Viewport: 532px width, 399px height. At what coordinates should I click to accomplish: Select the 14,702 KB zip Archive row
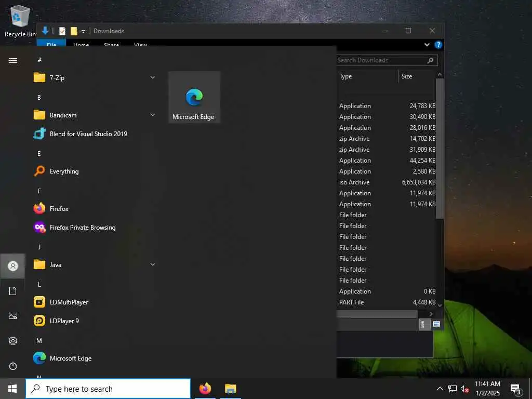click(387, 138)
